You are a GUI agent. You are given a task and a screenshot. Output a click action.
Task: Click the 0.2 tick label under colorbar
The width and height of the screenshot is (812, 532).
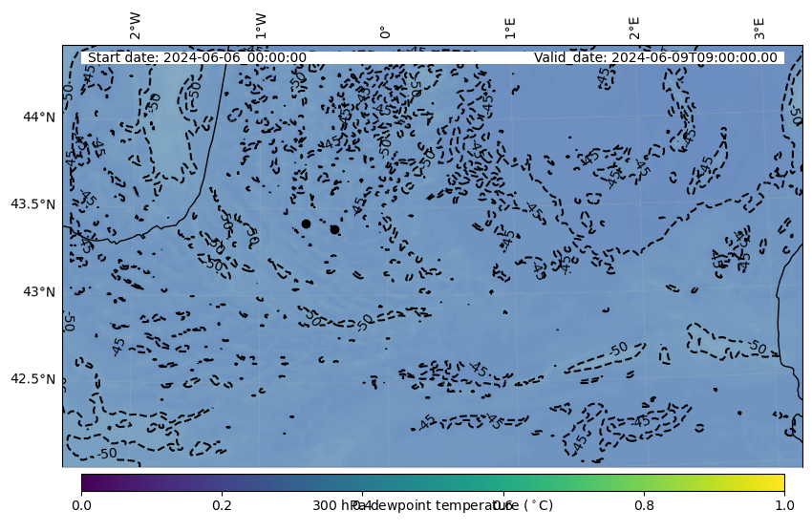click(x=222, y=505)
